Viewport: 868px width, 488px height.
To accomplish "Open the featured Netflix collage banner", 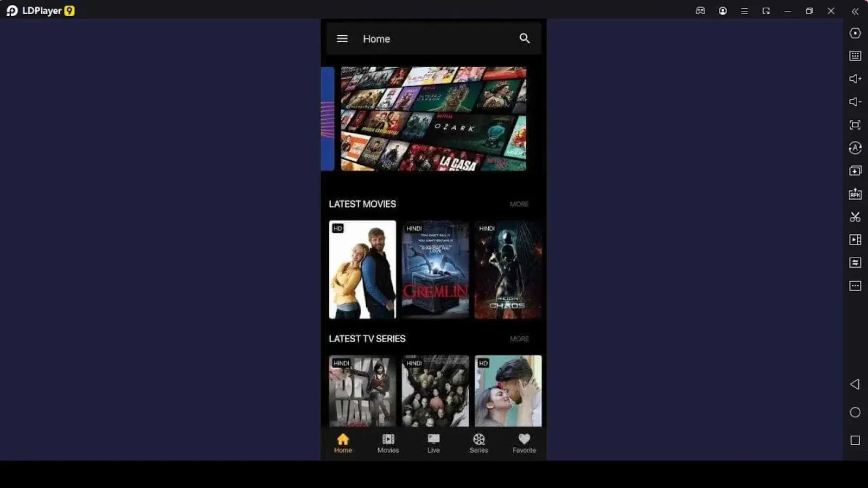I will pyautogui.click(x=433, y=119).
